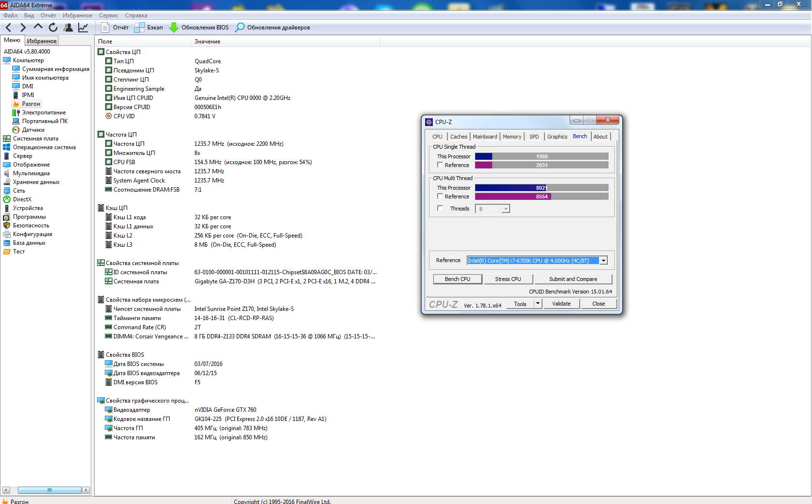The height and width of the screenshot is (504, 812).
Task: Open the Избранное menu in the menu bar
Action: coord(77,15)
